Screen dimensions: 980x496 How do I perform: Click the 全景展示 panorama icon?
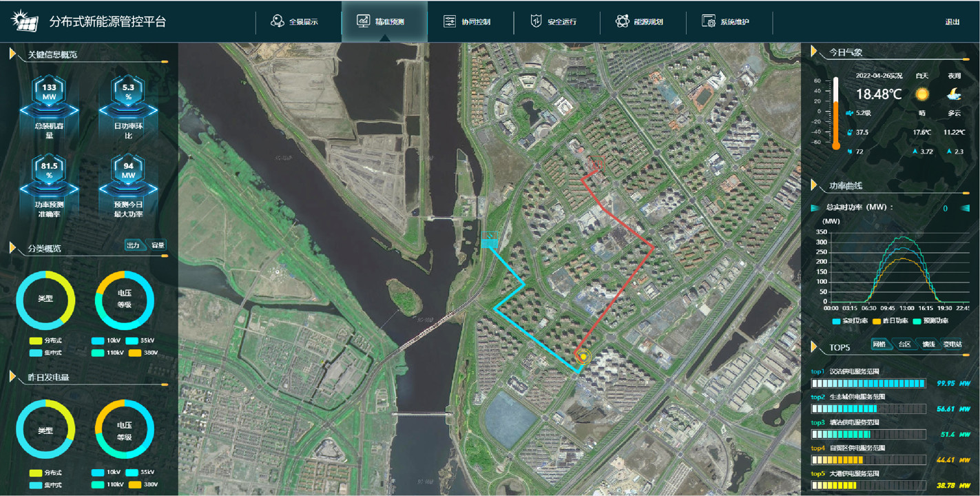pyautogui.click(x=278, y=21)
